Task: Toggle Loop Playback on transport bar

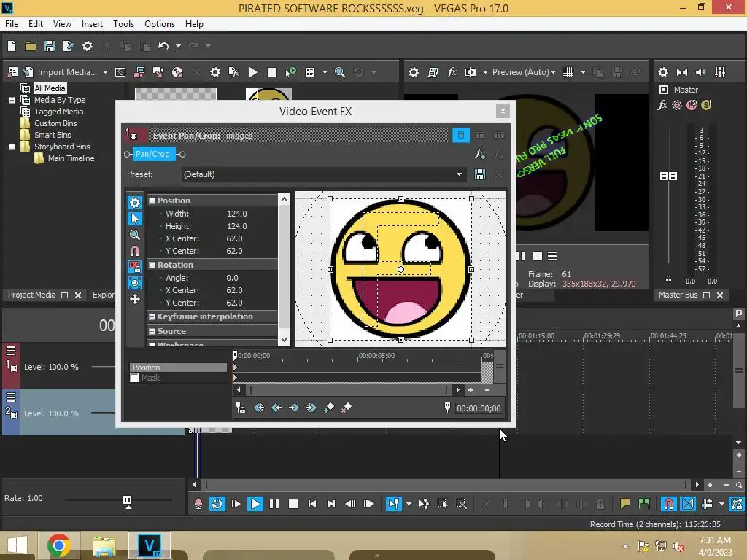Action: coord(217,504)
